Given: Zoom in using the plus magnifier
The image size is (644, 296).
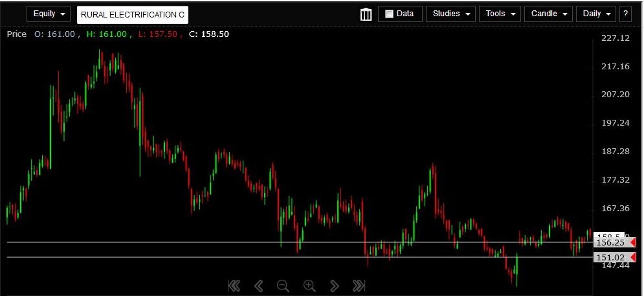Looking at the screenshot, I should (x=309, y=286).
